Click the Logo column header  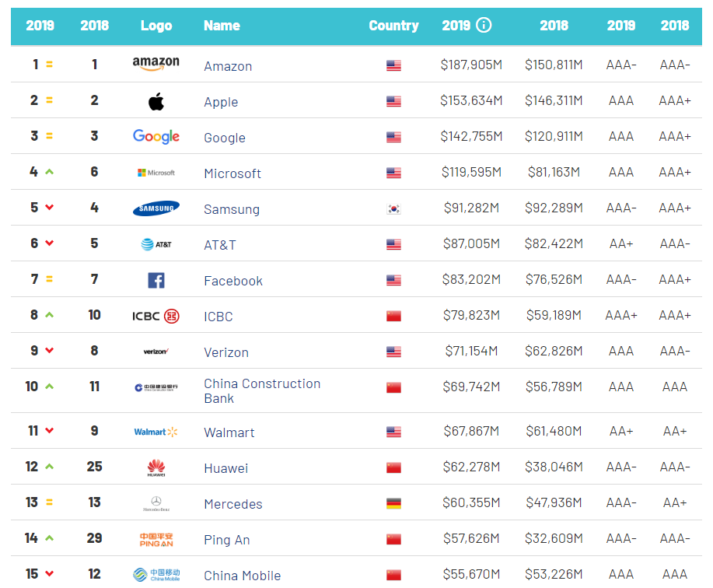click(x=156, y=26)
